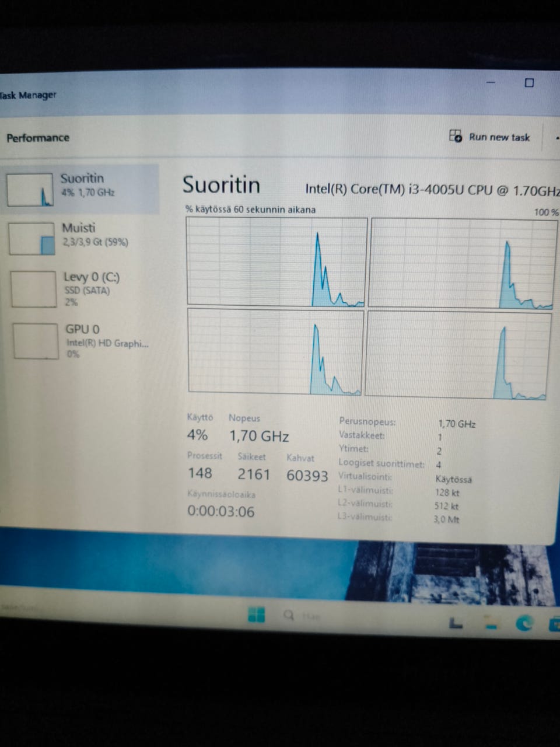Click the Loogiset suorittimet label
560x747 pixels.
pyautogui.click(x=381, y=463)
